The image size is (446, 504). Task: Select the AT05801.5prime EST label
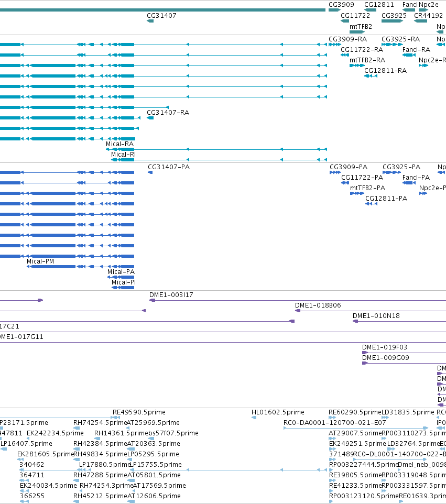tap(154, 475)
